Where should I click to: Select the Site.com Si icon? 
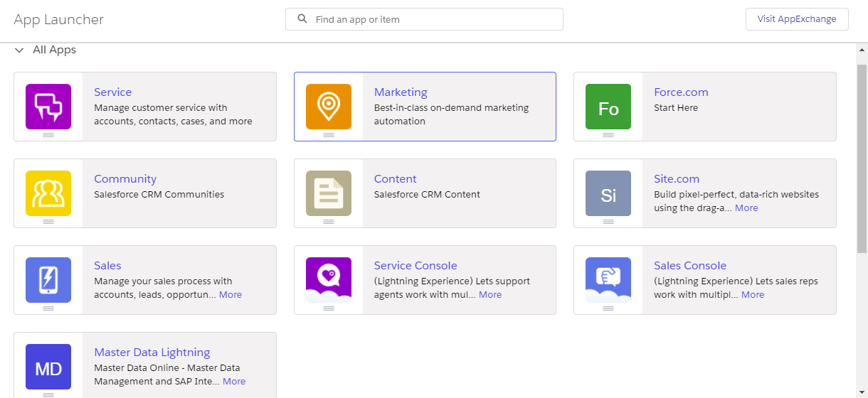pyautogui.click(x=608, y=193)
